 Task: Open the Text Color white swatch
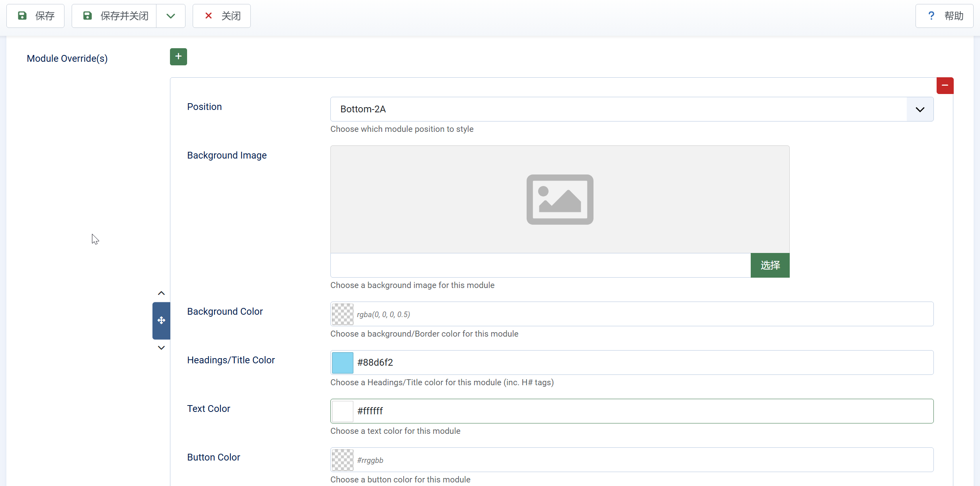342,411
